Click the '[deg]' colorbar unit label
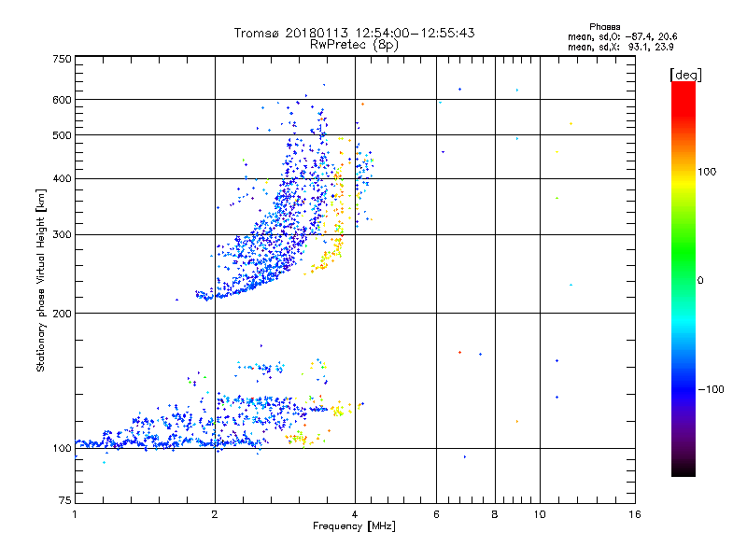Screen dimensions: 747x560 point(685,75)
